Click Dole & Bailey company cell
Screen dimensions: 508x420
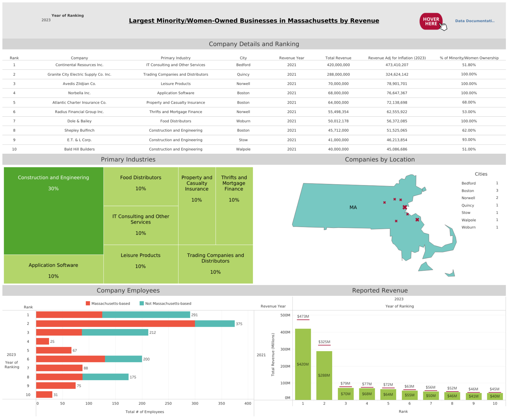coord(79,121)
